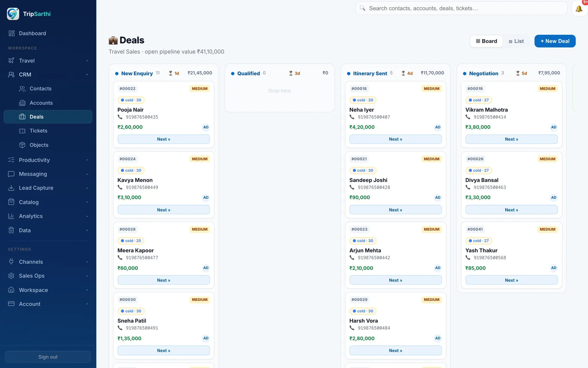588x368 pixels.
Task: Click the Qualified column header
Action: pos(249,74)
